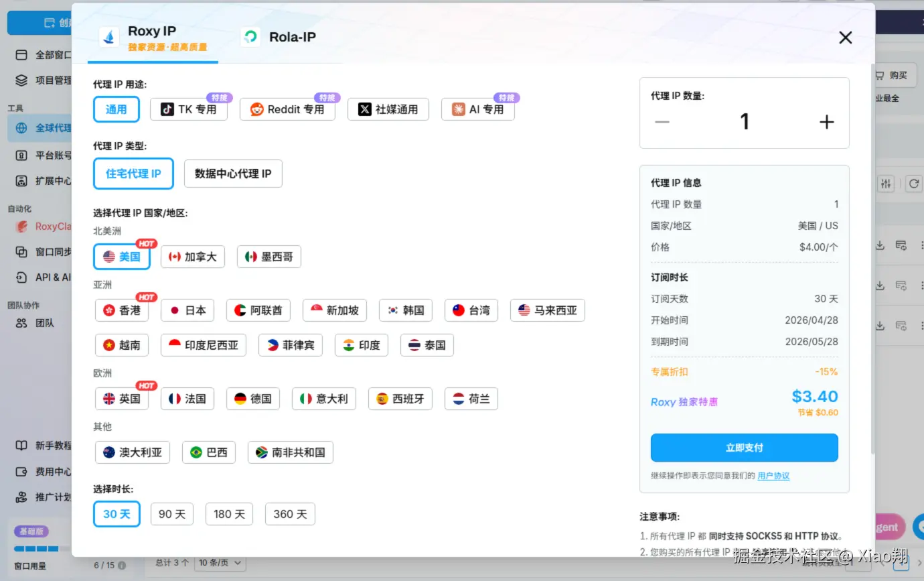
Task: Choose 数据中心代理 IP type
Action: click(x=233, y=174)
